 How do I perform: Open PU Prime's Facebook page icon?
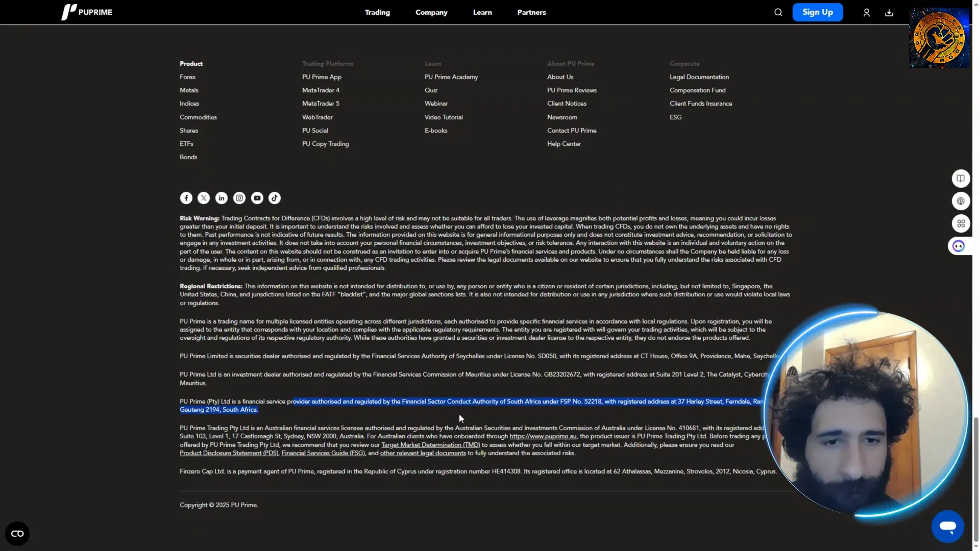point(186,198)
